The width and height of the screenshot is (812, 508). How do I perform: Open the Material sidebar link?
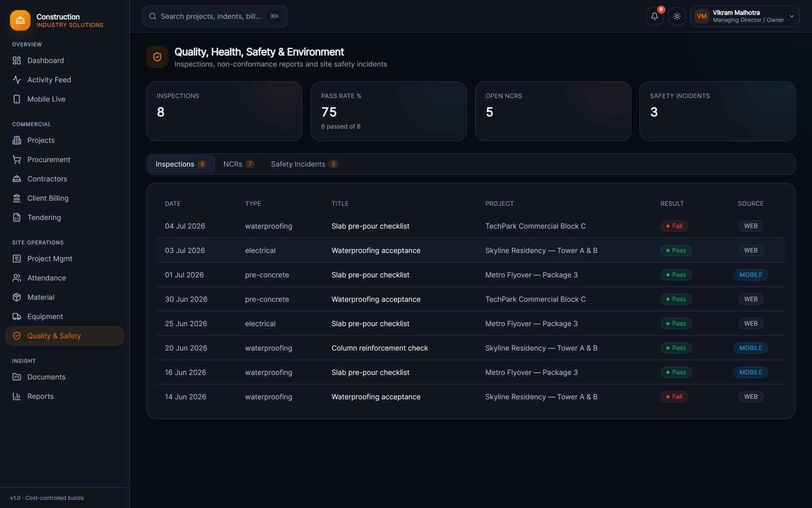click(x=64, y=297)
